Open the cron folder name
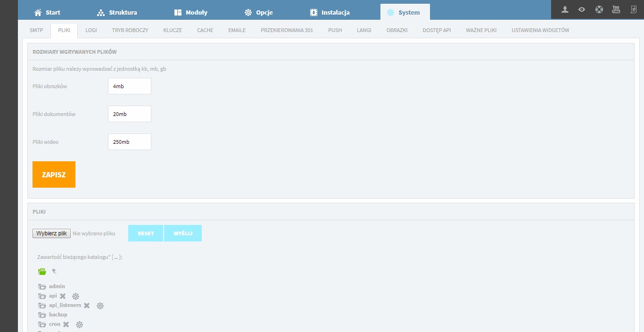Screen dimensions: 644x332 55,324
